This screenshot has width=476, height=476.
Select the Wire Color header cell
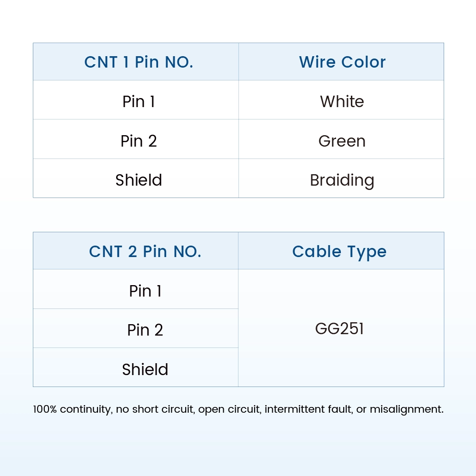[341, 61]
